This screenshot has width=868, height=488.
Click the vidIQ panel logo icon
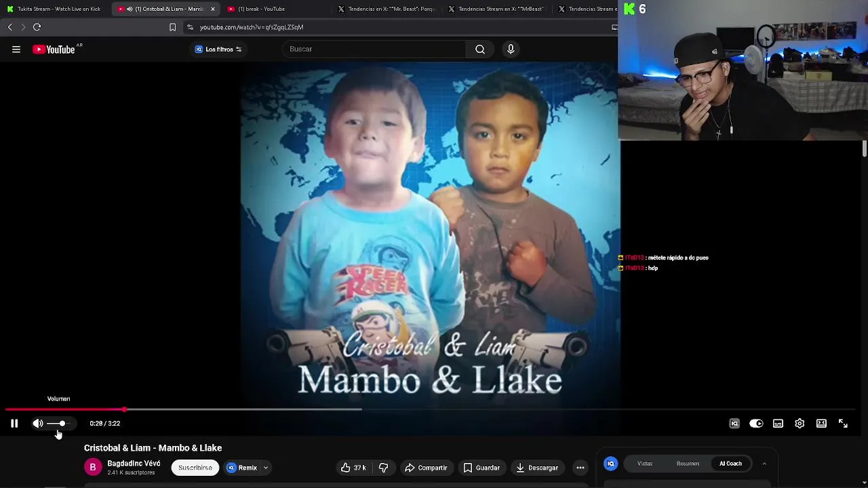(x=611, y=464)
